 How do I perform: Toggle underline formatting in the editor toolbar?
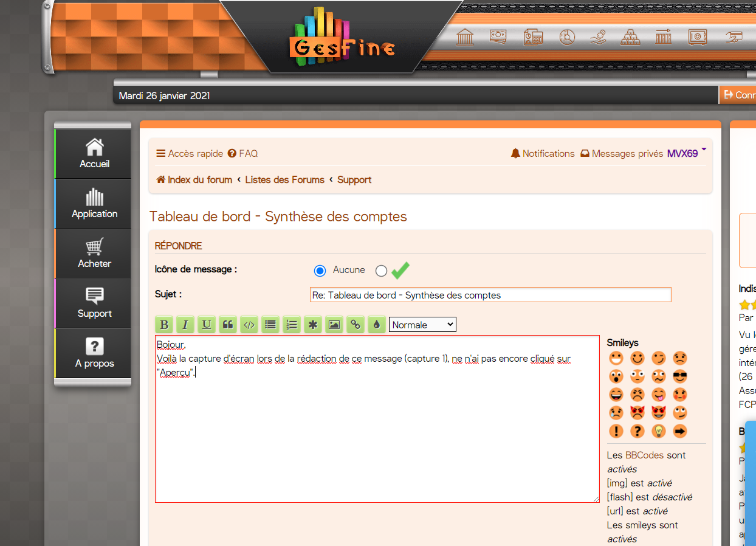pyautogui.click(x=207, y=325)
